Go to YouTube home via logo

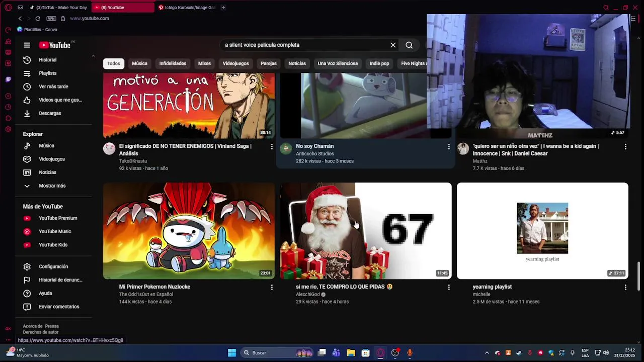[x=55, y=45]
